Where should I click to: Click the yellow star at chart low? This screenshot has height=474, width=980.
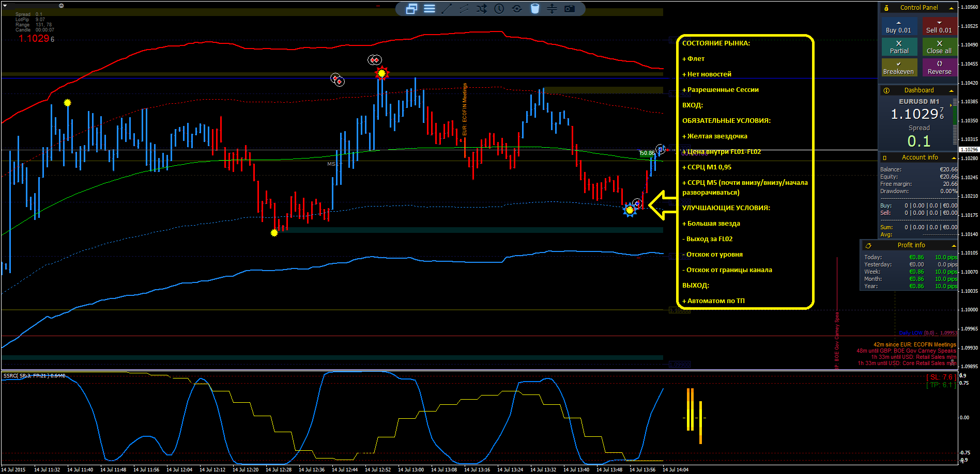pyautogui.click(x=274, y=233)
